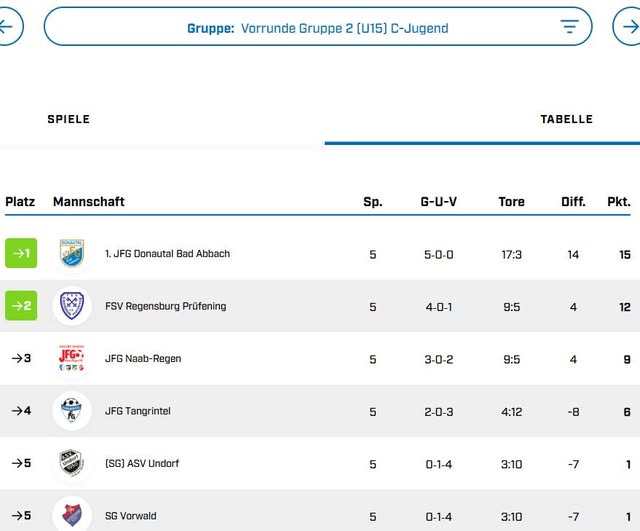Click (SG) ASV Undorf club crest
The height and width of the screenshot is (531, 640).
72,464
